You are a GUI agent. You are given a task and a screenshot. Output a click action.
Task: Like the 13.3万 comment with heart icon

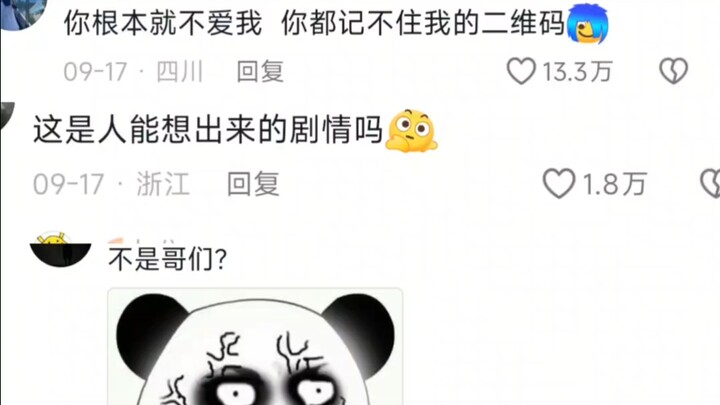tap(521, 71)
